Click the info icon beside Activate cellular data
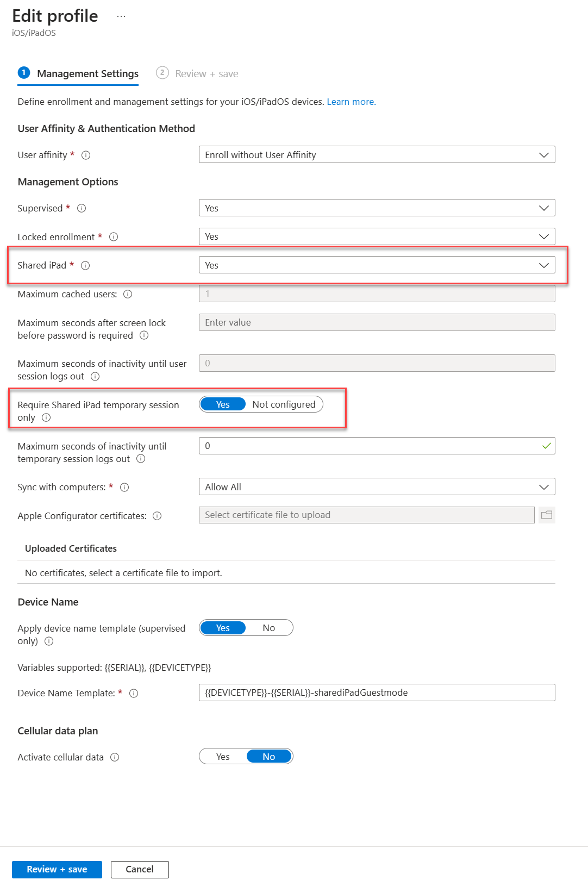 [x=115, y=757]
